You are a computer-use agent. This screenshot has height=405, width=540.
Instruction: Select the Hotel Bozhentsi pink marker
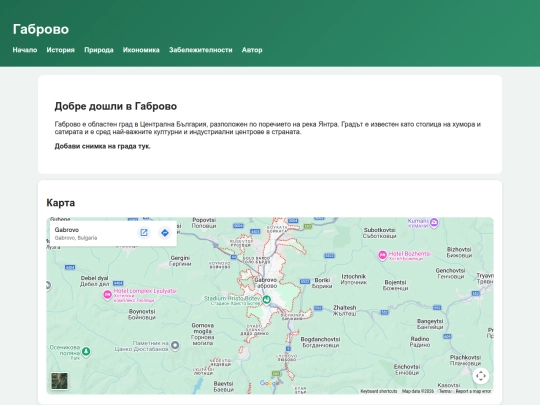[382, 255]
